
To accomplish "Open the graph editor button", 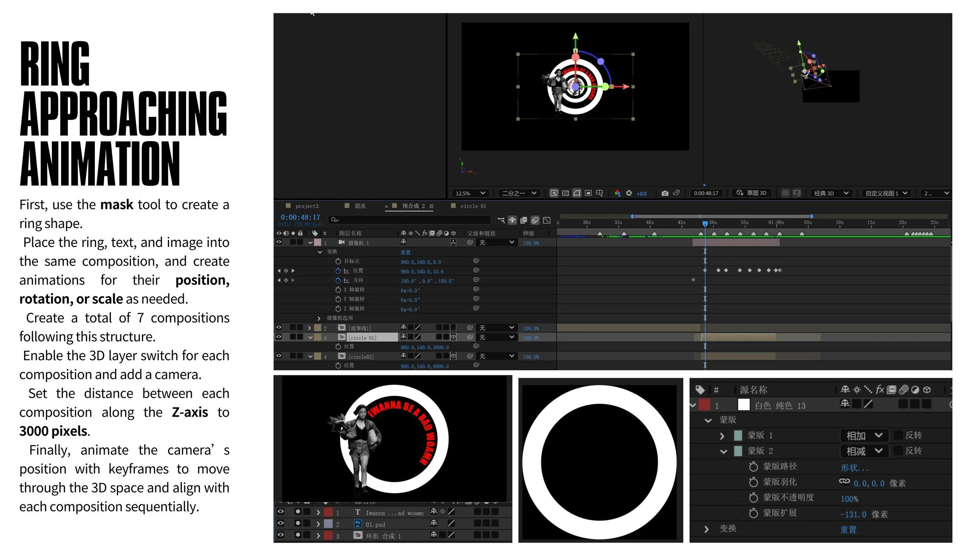I will (x=546, y=220).
